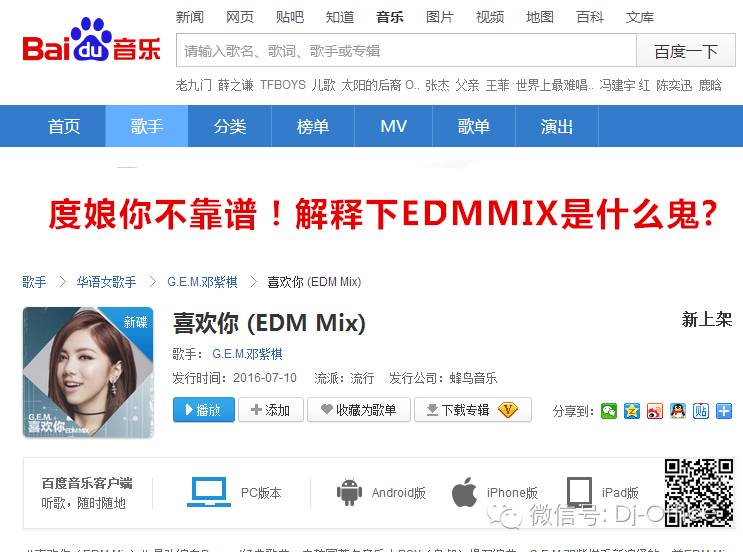The image size is (743, 552).
Task: Share to Sina Weibo icon
Action: point(655,411)
